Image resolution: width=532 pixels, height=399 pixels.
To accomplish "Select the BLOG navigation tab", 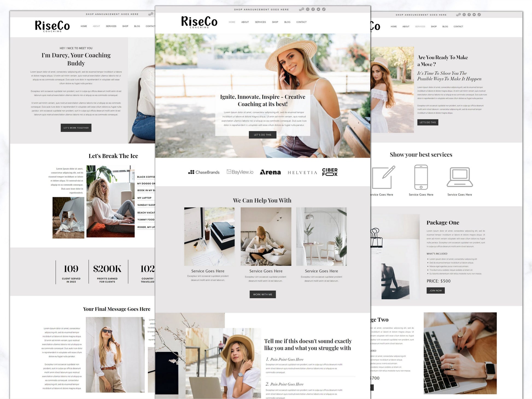I will [x=287, y=22].
